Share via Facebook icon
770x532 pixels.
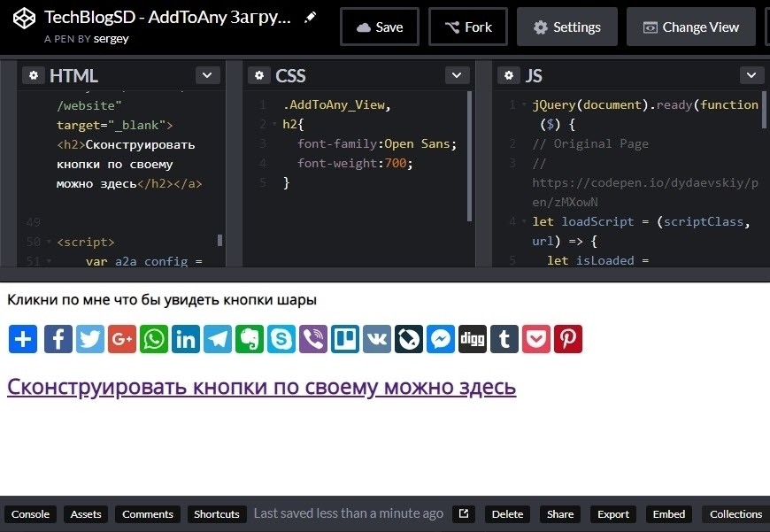click(x=58, y=339)
